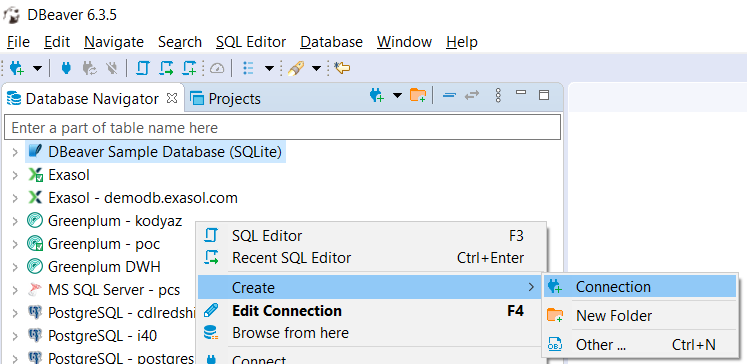Expand Greenplum - kodyaz node

click(15, 221)
